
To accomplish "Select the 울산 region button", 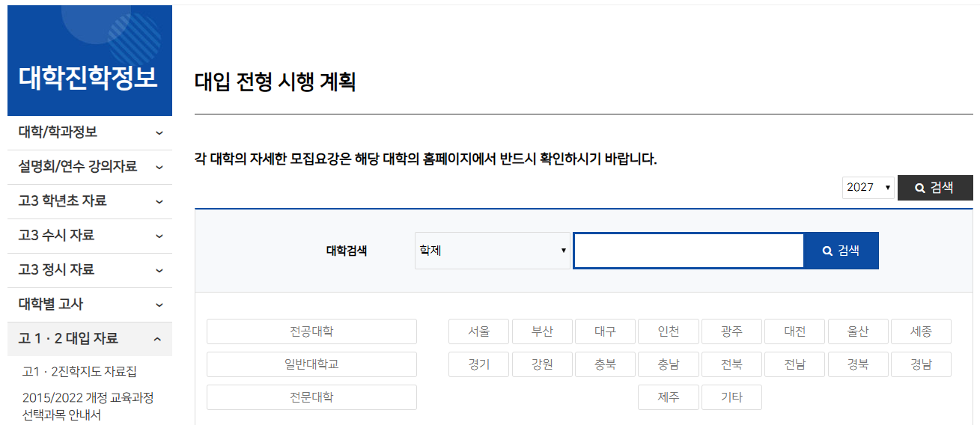I will tap(858, 331).
